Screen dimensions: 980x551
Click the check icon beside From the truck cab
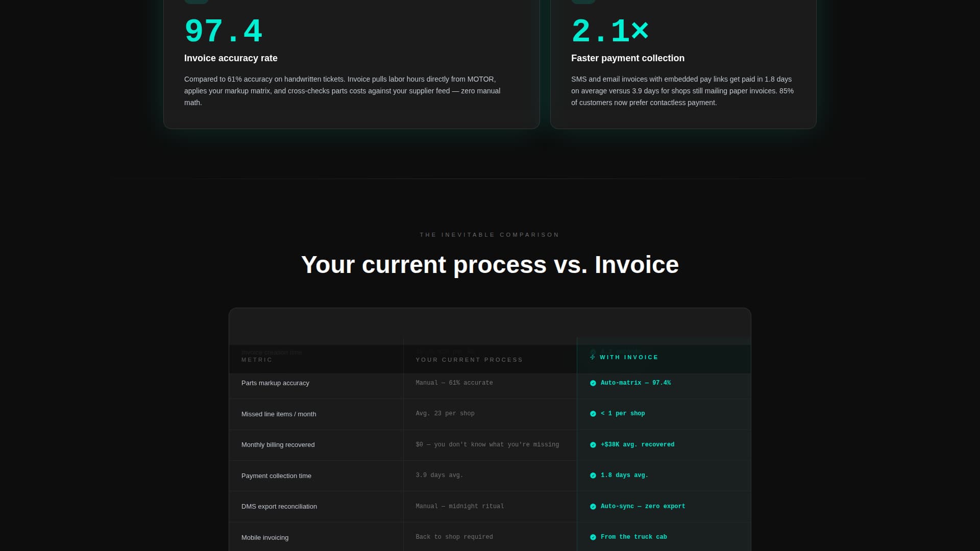coord(593,537)
